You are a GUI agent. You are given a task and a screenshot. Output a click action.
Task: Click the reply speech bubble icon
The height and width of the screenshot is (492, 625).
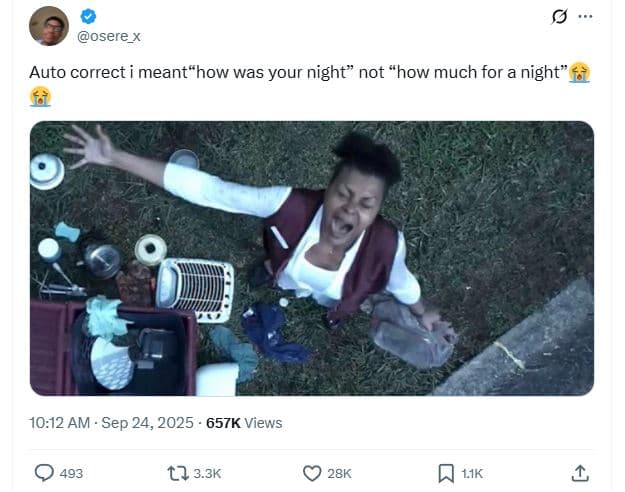[44, 473]
